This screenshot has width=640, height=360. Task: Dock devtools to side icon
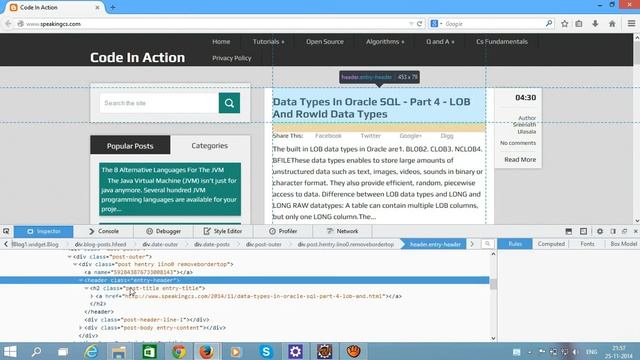click(x=613, y=231)
